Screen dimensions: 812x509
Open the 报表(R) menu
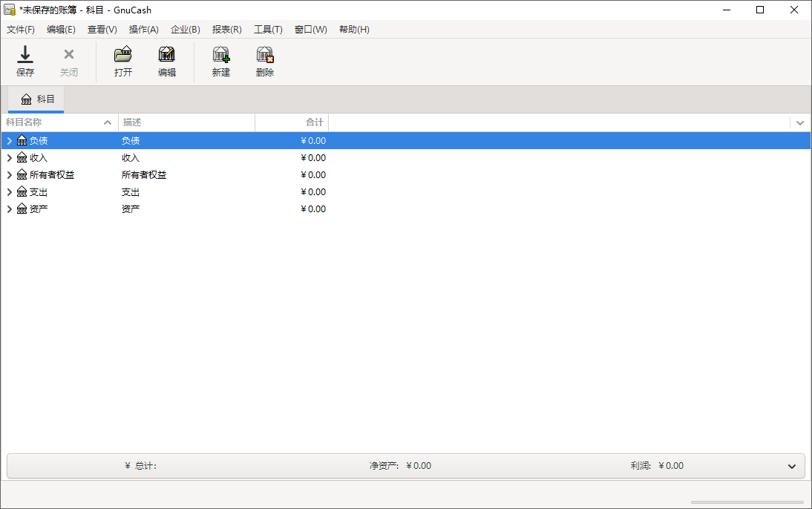click(226, 30)
